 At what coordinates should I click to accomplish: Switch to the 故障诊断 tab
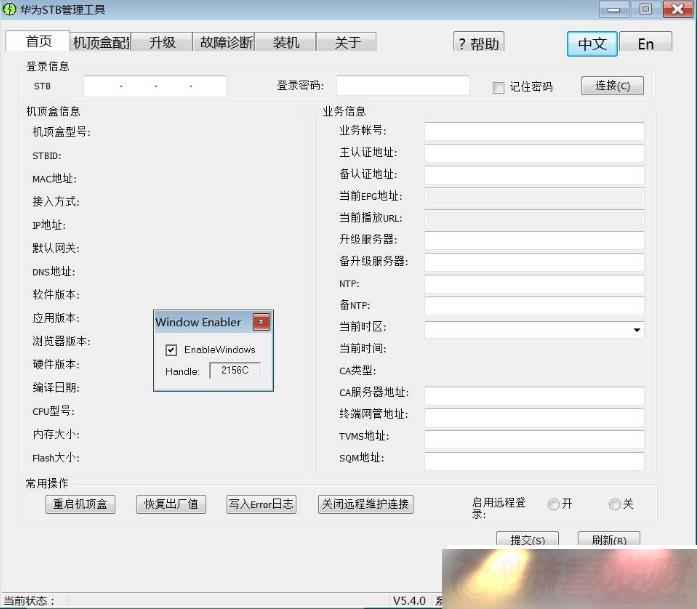(x=224, y=42)
